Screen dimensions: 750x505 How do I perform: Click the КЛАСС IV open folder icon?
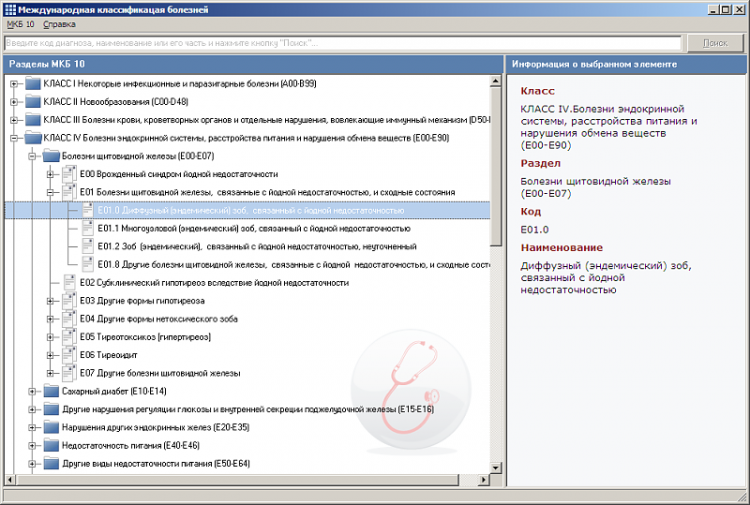(33, 138)
